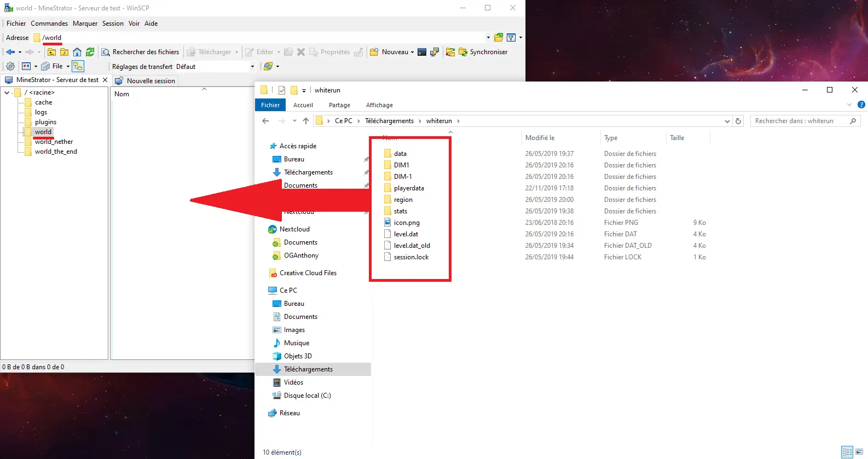The width and height of the screenshot is (868, 459).
Task: Open the Nouvelle session tab
Action: [145, 80]
